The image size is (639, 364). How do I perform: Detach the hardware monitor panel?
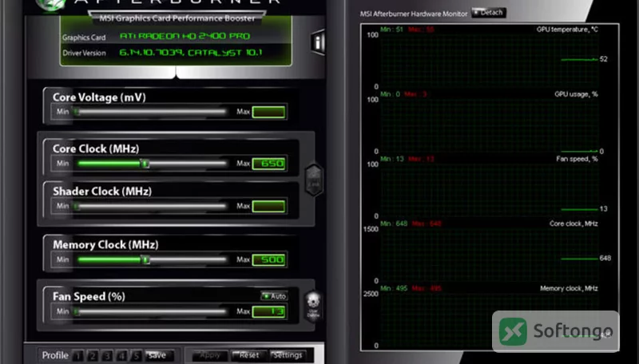pyautogui.click(x=489, y=13)
